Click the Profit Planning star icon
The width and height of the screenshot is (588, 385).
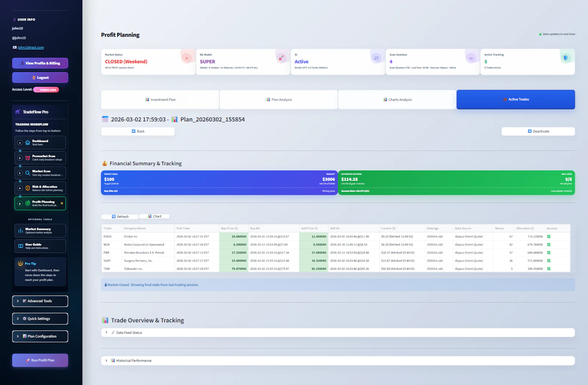click(62, 203)
